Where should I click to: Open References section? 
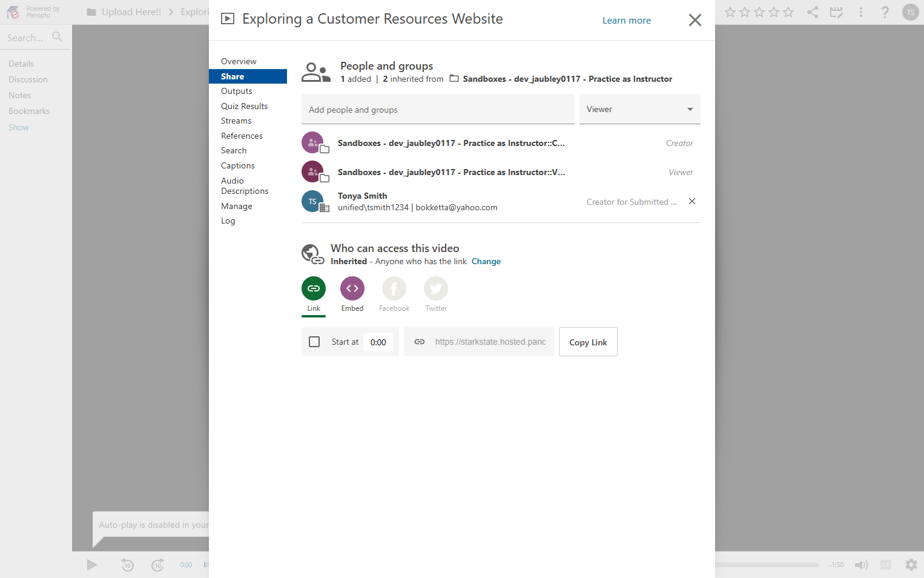[x=242, y=136]
